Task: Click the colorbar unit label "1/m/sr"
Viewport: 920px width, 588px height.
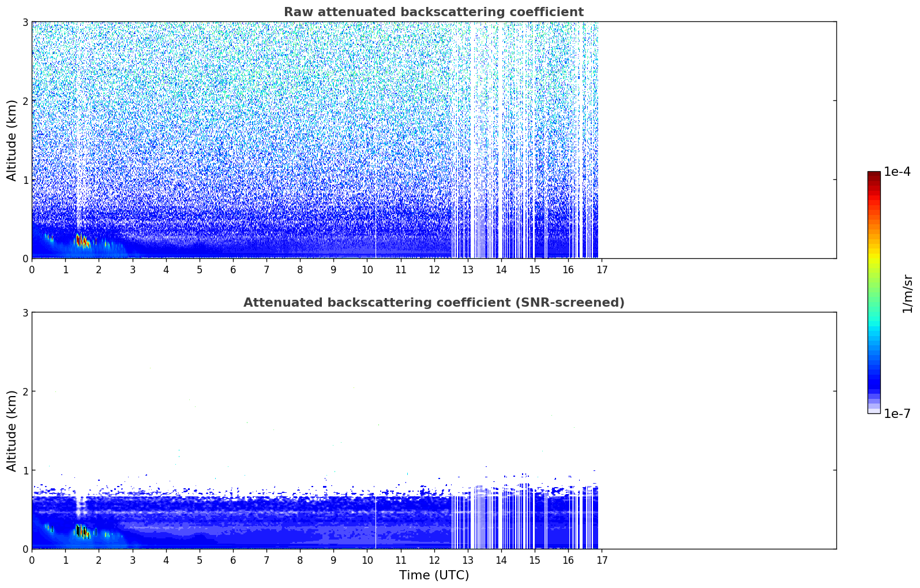Action: [907, 293]
